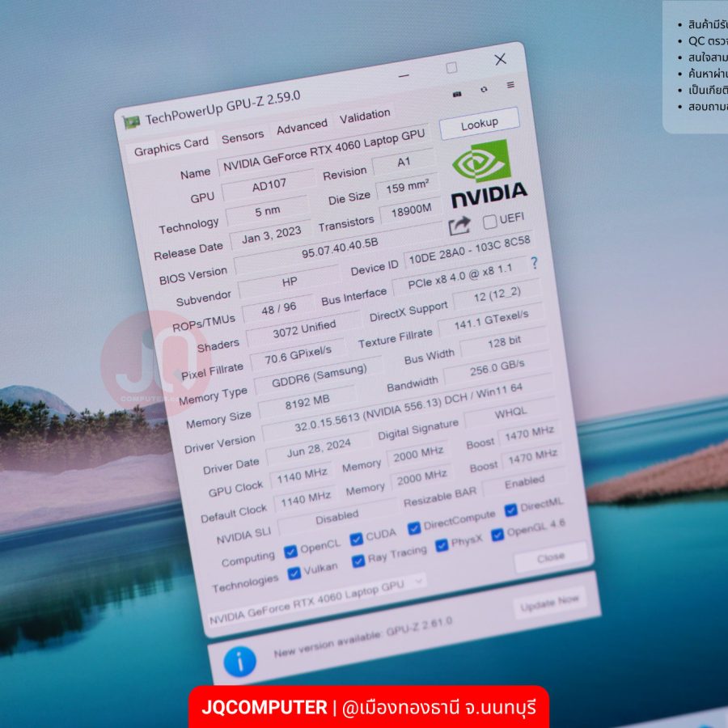Click the Transistors value 18900M
Viewport: 728px width, 728px height.
[x=411, y=212]
